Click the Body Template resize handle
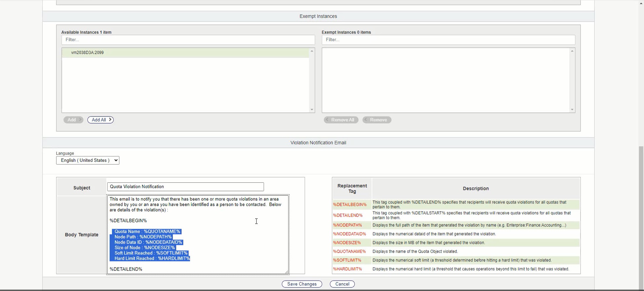The image size is (644, 291). tap(287, 272)
